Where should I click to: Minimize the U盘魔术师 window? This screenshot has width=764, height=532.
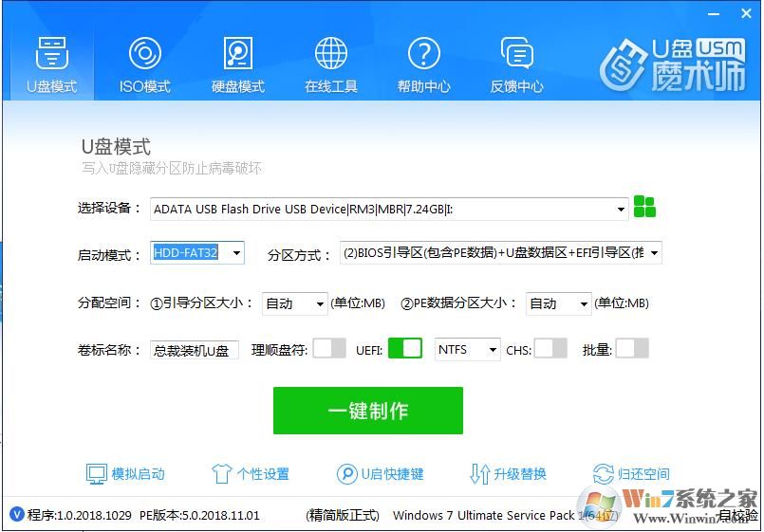click(x=714, y=14)
